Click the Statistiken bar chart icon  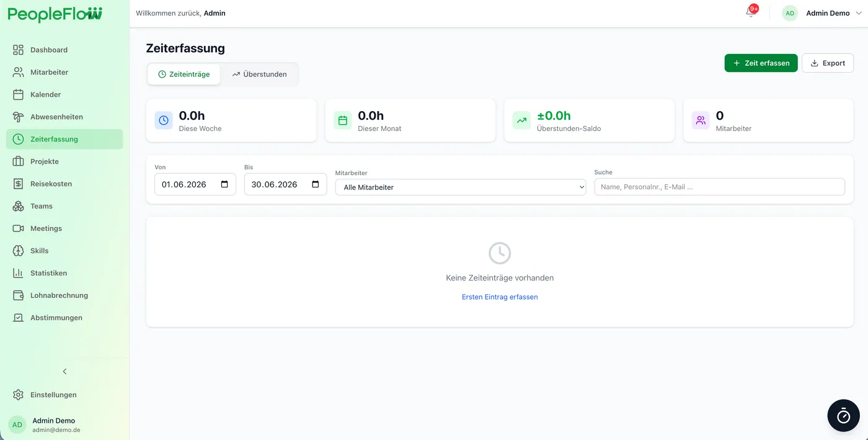[18, 273]
